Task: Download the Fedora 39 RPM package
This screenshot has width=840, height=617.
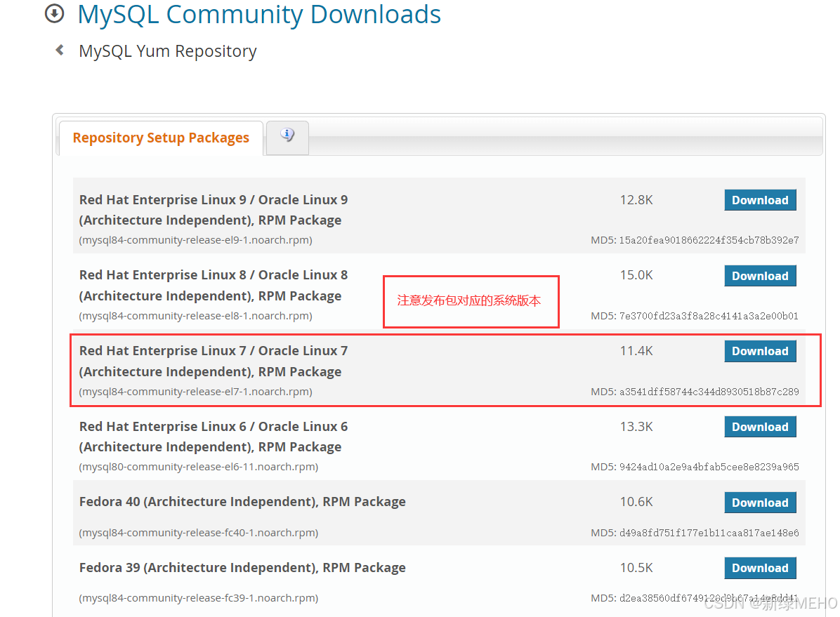Action: tap(760, 568)
